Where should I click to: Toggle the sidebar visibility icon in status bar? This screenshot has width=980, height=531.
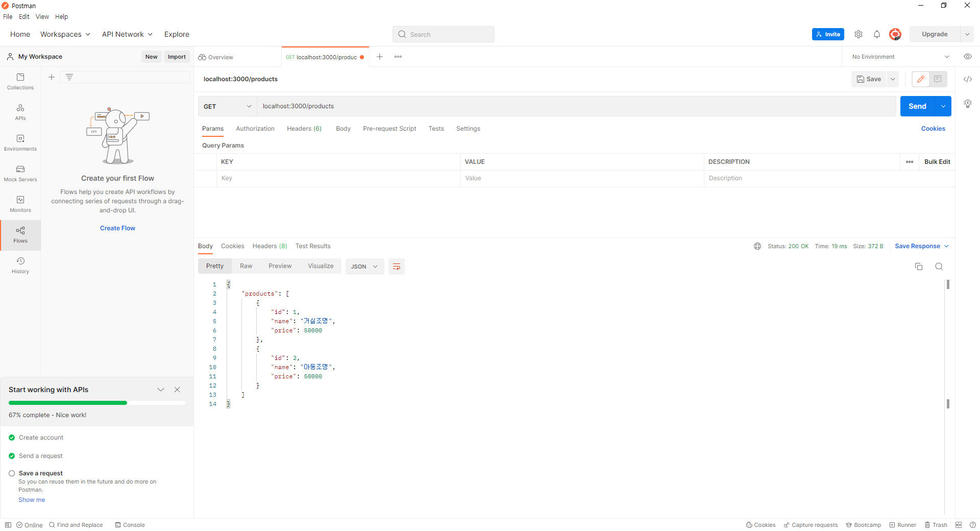click(8, 525)
